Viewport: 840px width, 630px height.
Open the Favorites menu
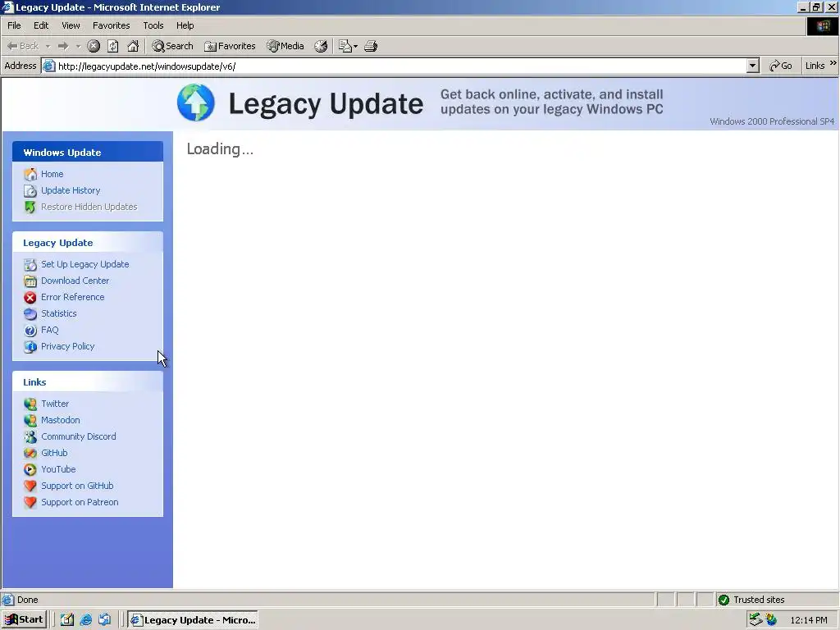pyautogui.click(x=111, y=25)
